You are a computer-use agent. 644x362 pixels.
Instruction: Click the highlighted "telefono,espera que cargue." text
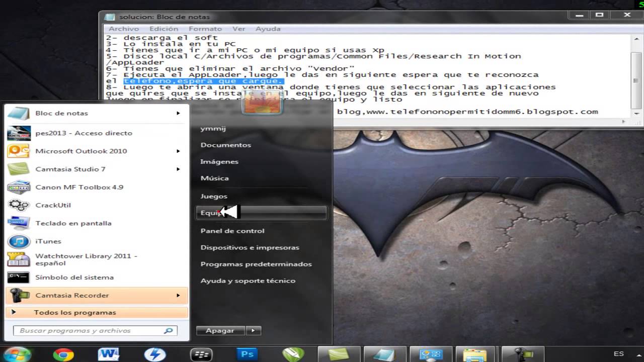point(204,81)
